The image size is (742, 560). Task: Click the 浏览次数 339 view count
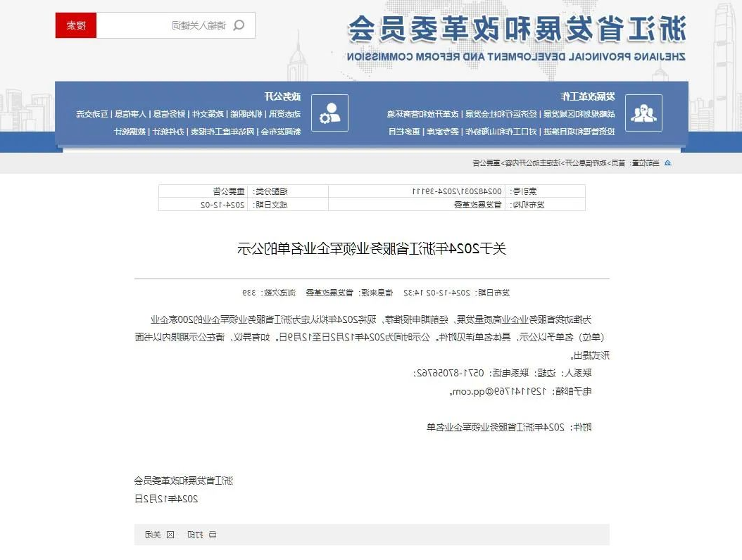click(x=269, y=293)
